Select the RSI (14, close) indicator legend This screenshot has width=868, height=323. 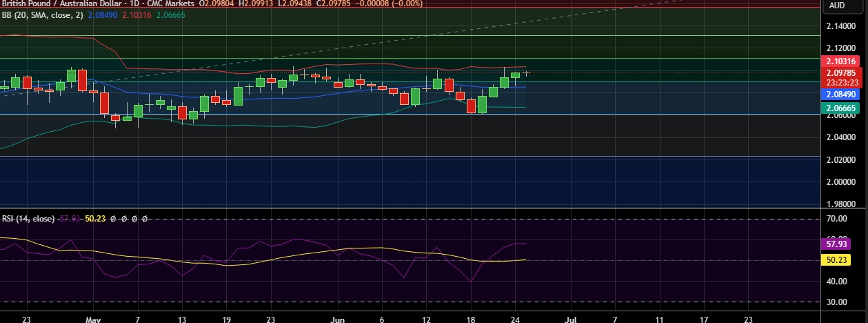(x=28, y=219)
